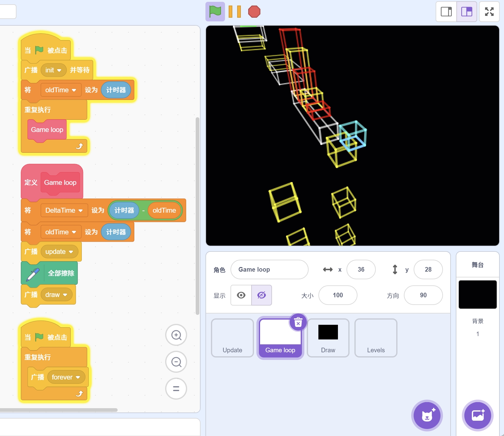Viewport: 504px width, 436px height.
Task: Open the init broadcast dropdown
Action: tap(53, 70)
